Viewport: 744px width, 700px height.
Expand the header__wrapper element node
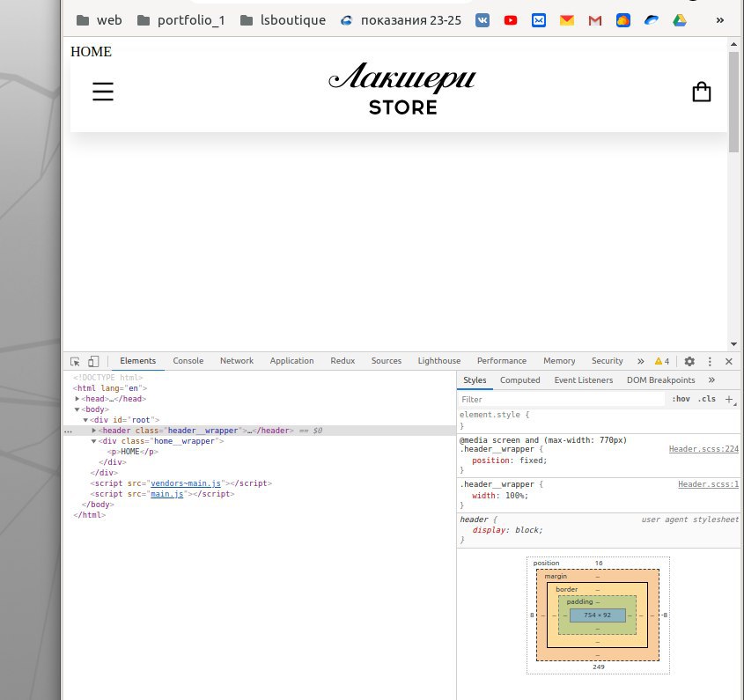94,431
